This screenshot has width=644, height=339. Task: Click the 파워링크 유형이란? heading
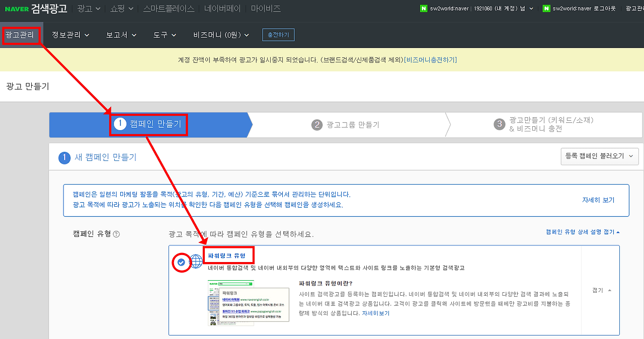[326, 283]
